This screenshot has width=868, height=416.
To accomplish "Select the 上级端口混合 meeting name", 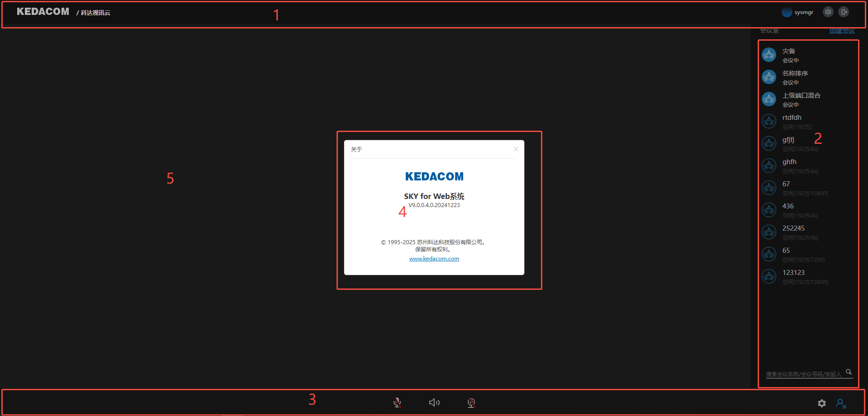I will pos(802,95).
